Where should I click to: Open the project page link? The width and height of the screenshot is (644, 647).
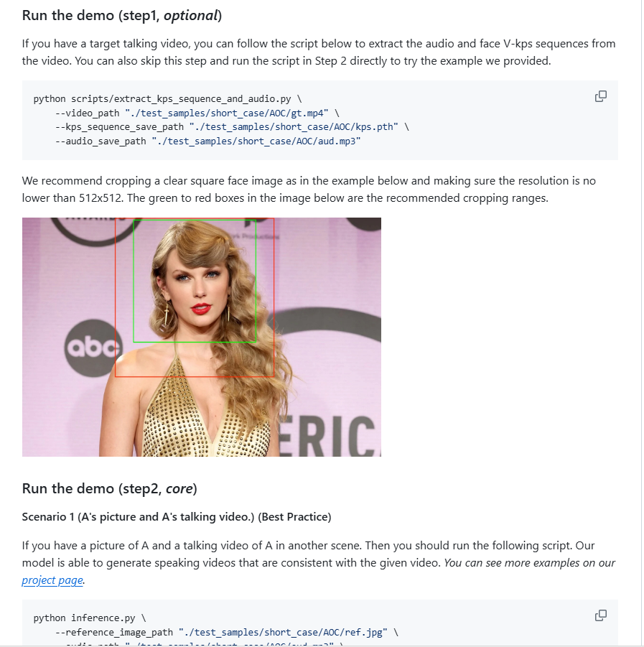coord(52,580)
